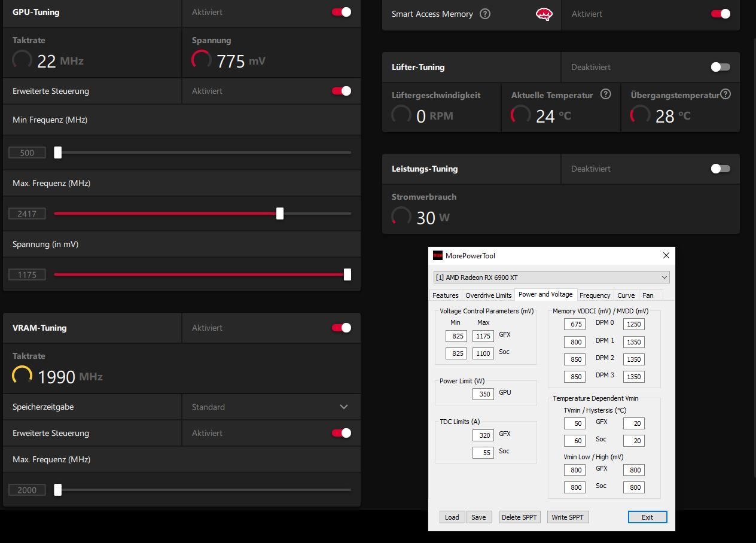The height and width of the screenshot is (543, 756).
Task: Click the Save button
Action: (478, 517)
